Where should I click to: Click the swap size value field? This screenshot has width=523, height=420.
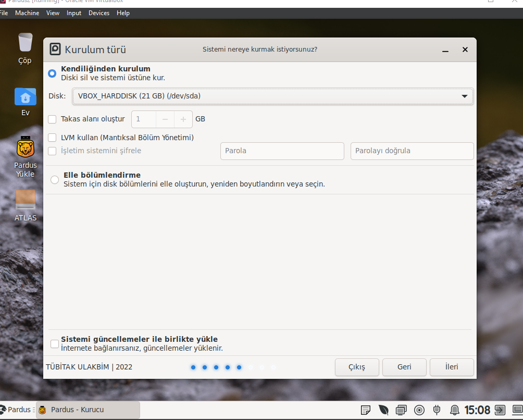click(x=144, y=119)
